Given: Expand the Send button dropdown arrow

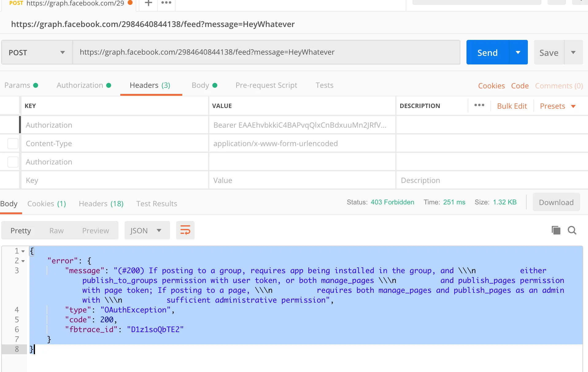Looking at the screenshot, I should [518, 52].
